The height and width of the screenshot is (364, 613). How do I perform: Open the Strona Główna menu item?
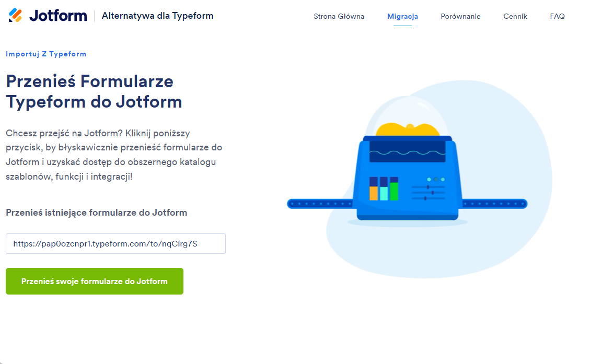click(x=339, y=16)
